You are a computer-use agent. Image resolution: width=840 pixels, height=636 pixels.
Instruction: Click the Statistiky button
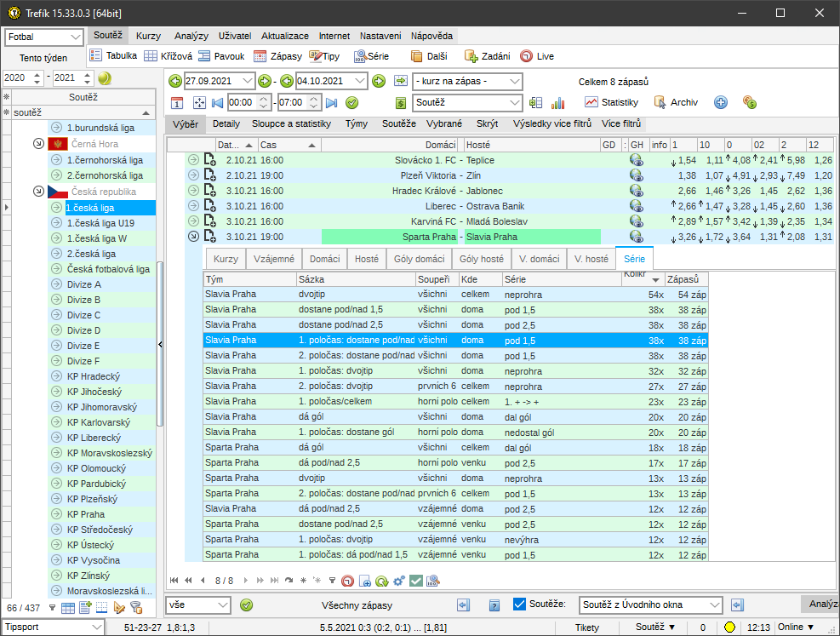pos(611,102)
